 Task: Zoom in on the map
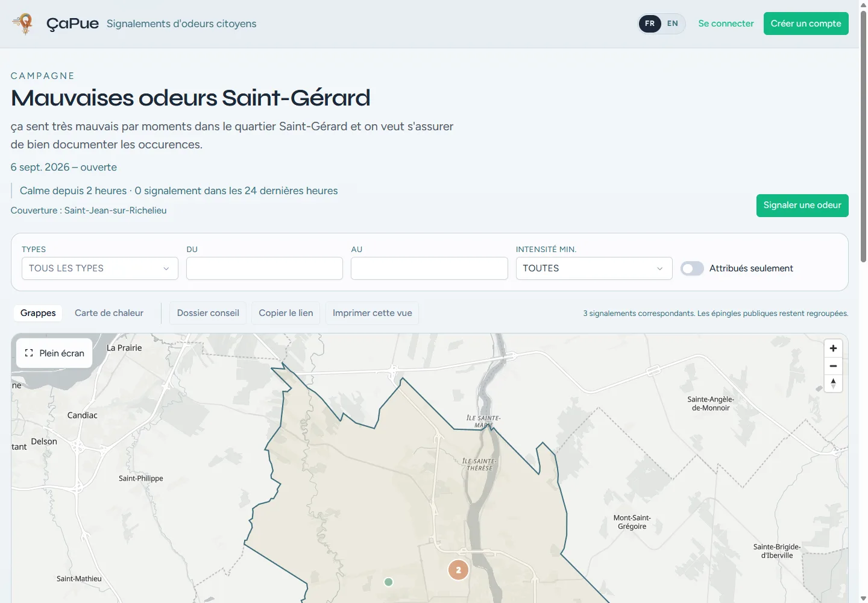pos(833,349)
